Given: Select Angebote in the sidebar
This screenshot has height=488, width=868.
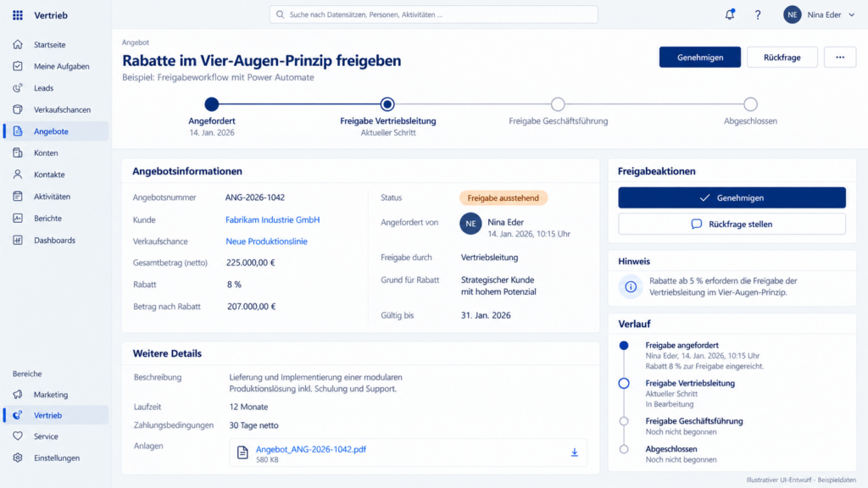Looking at the screenshot, I should coord(55,131).
